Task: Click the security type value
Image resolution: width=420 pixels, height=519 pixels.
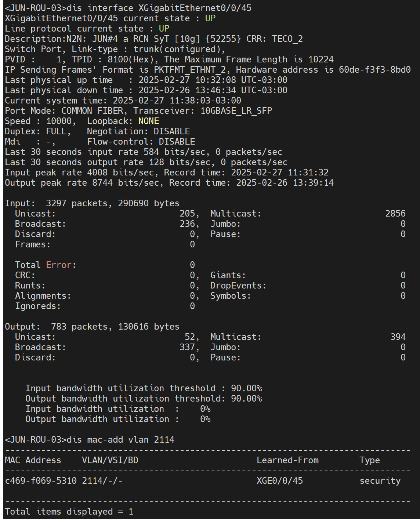Action: click(380, 481)
